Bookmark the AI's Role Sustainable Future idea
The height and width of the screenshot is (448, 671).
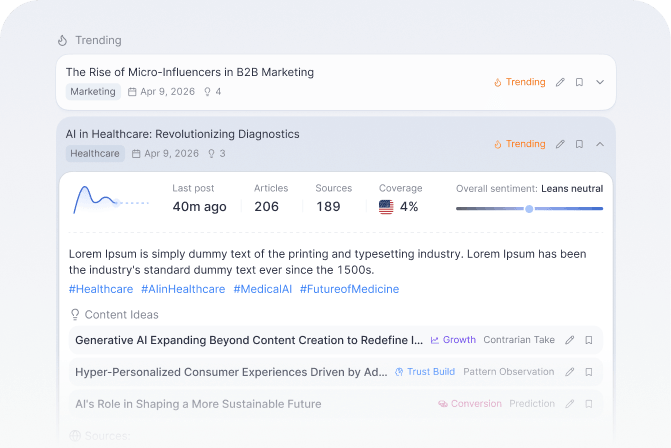point(589,404)
